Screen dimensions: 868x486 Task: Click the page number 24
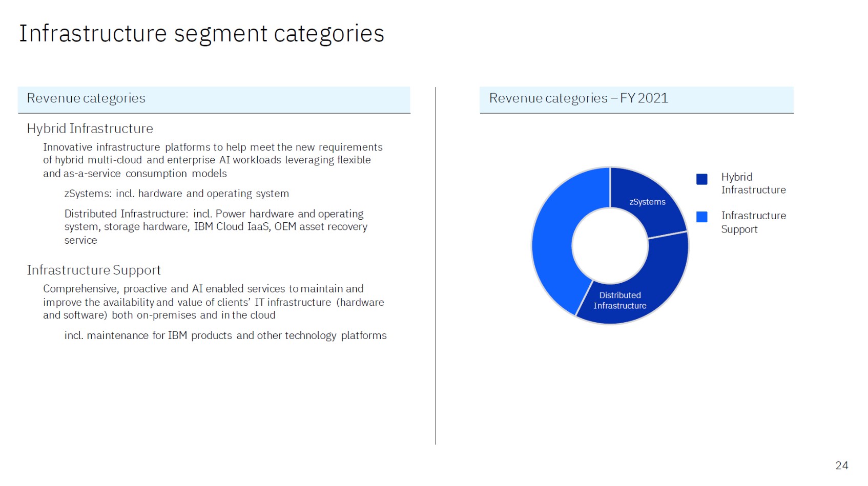click(842, 466)
